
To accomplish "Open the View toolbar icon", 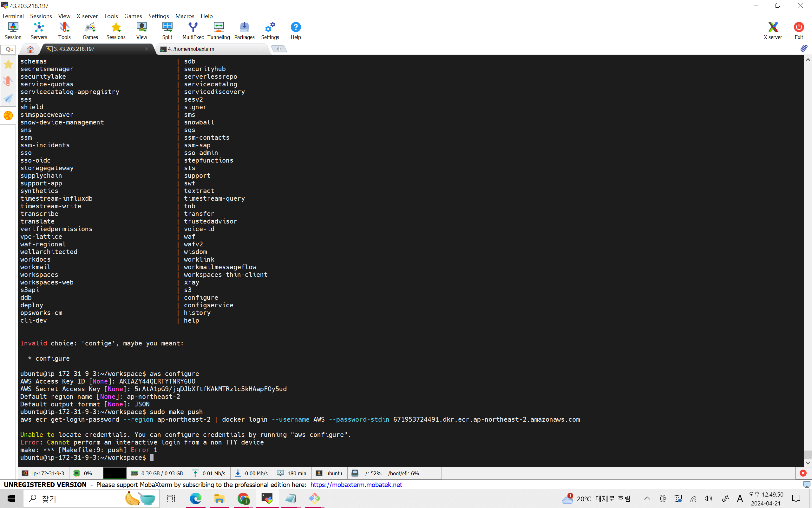I will tap(141, 30).
